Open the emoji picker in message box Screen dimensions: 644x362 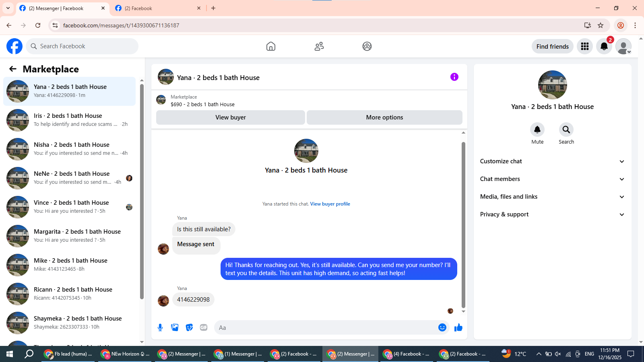442,327
